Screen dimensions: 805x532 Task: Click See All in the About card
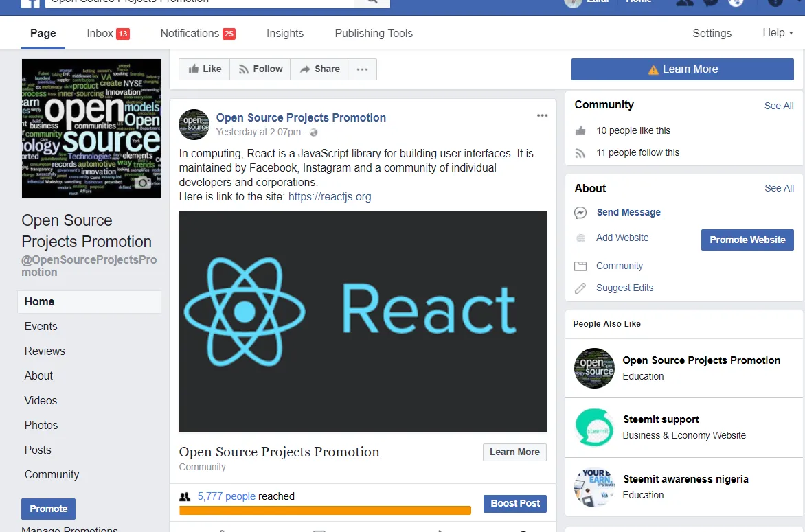(x=779, y=188)
